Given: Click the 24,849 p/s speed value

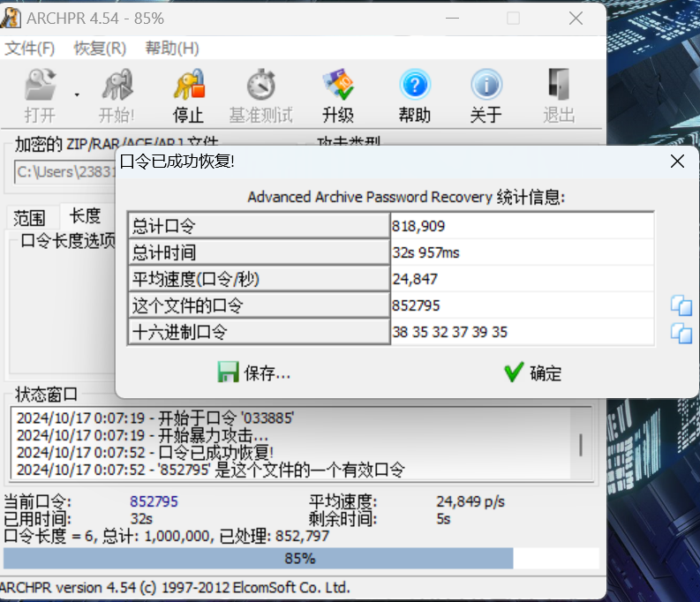Looking at the screenshot, I should [470, 501].
